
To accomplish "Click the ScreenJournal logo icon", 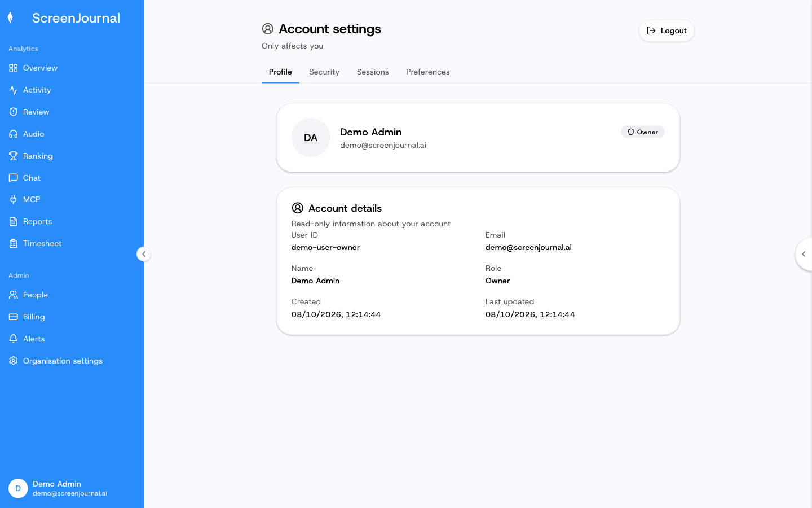I will (10, 18).
